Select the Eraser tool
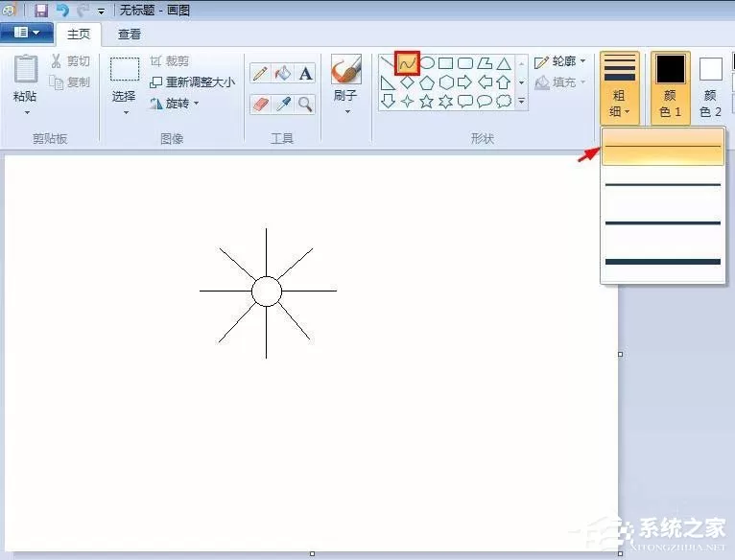Screen dimensions: 735x560 [260, 104]
